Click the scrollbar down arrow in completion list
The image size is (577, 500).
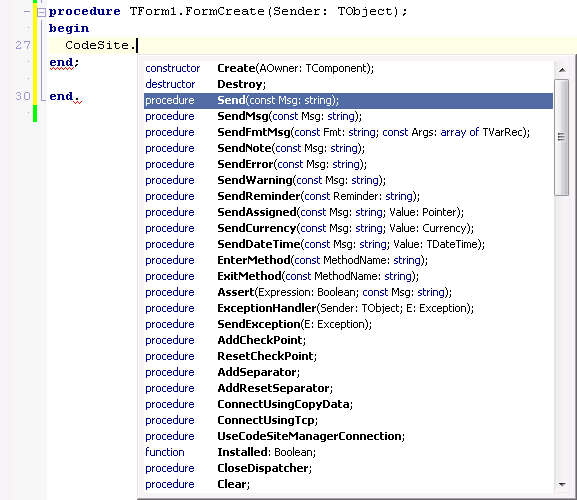pyautogui.click(x=562, y=485)
